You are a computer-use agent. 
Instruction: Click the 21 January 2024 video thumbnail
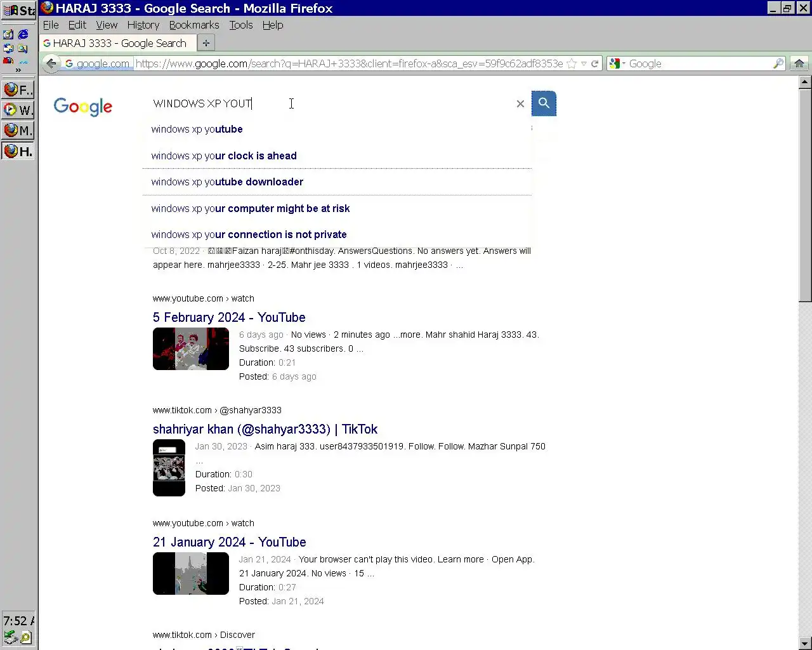[191, 573]
